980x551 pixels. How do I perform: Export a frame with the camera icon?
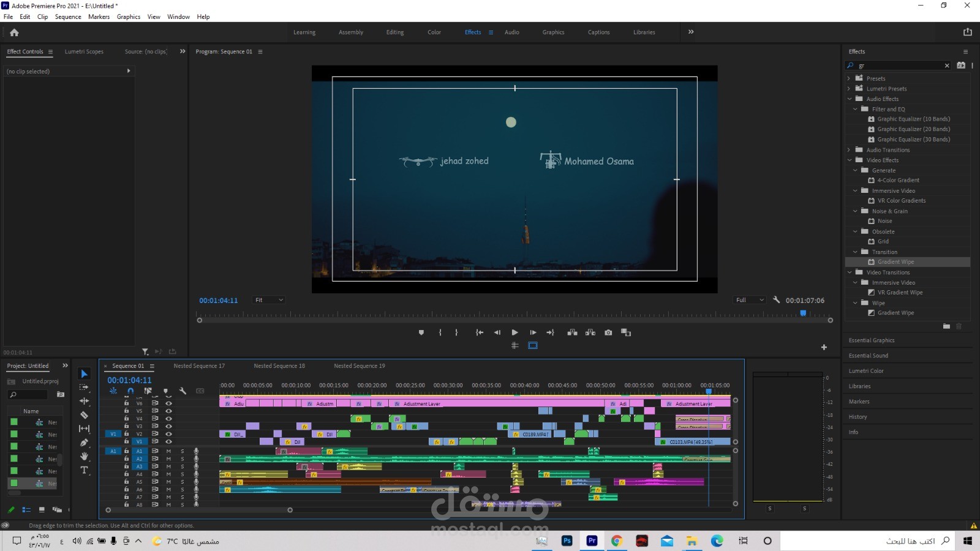608,332
